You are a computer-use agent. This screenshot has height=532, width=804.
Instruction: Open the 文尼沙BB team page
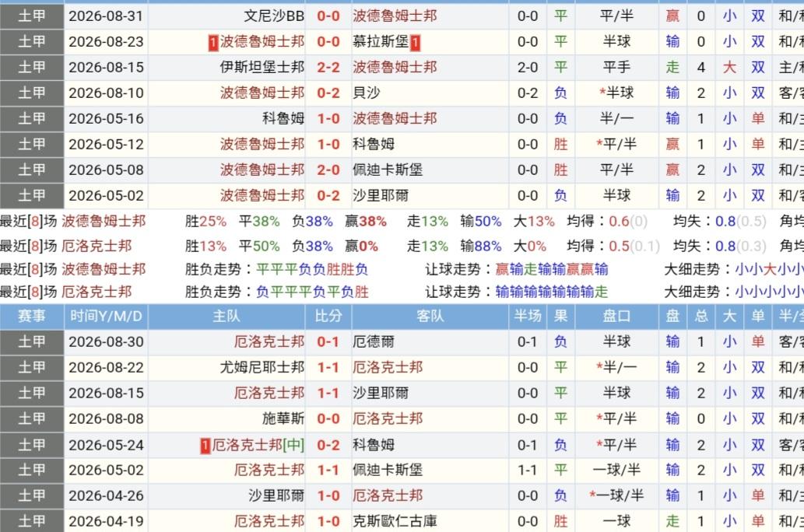pos(274,16)
